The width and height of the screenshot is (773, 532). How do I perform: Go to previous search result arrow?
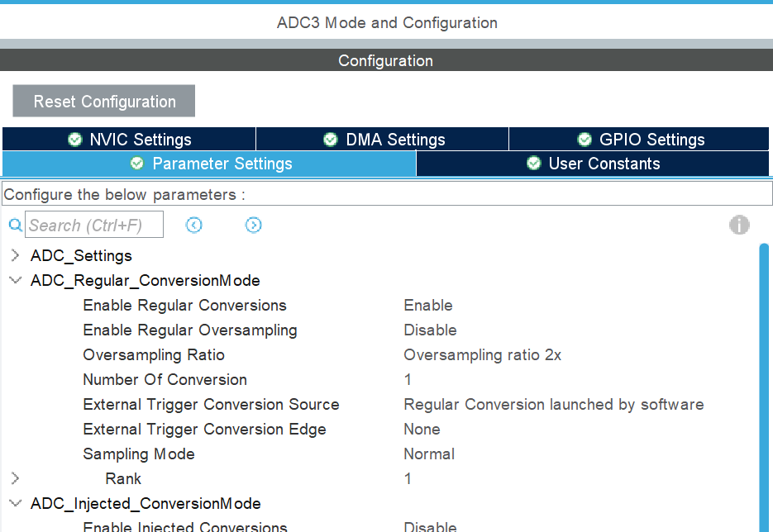[194, 225]
